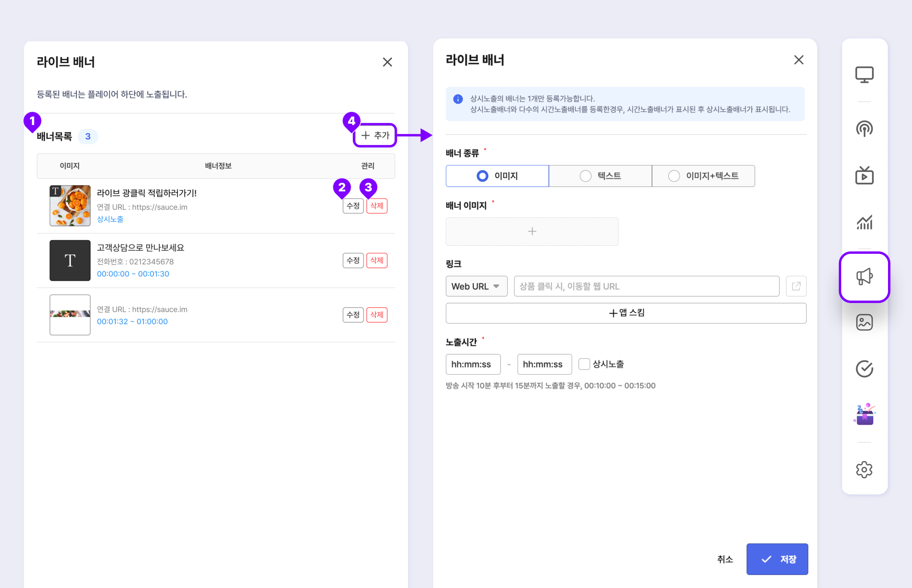Click 삭제 for 라이브 광클릭 적립하러가기 banner
The height and width of the screenshot is (588, 912).
click(x=376, y=206)
